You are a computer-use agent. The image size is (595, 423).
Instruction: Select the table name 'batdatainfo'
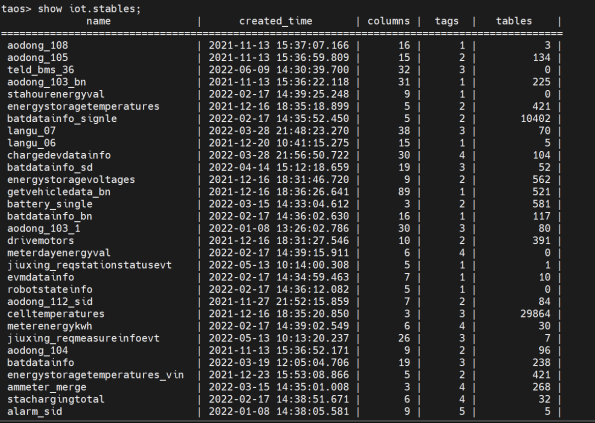click(x=41, y=362)
